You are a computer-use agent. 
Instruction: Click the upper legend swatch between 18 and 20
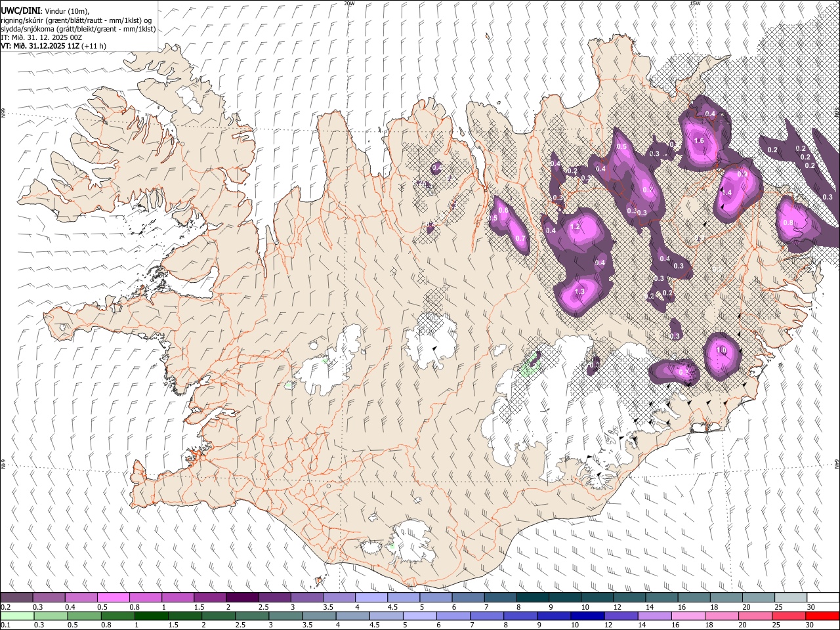(x=726, y=598)
